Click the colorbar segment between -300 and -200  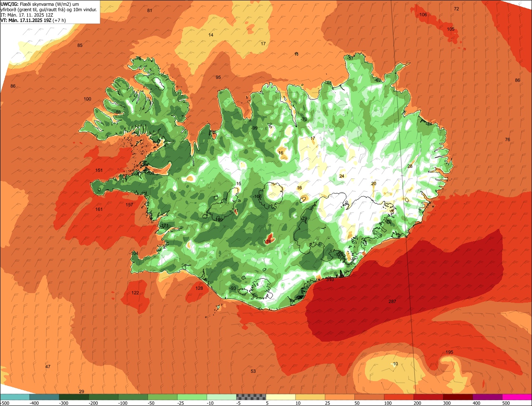pyautogui.click(x=74, y=396)
